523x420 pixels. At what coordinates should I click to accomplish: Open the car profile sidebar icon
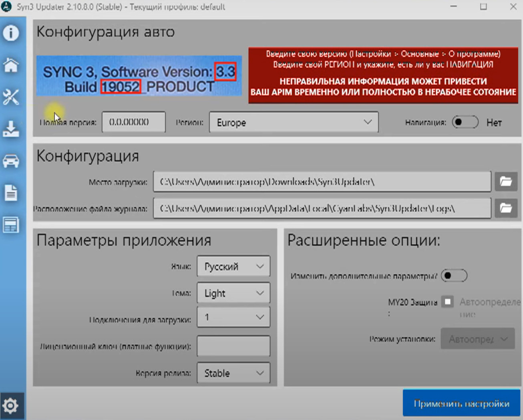click(x=11, y=161)
